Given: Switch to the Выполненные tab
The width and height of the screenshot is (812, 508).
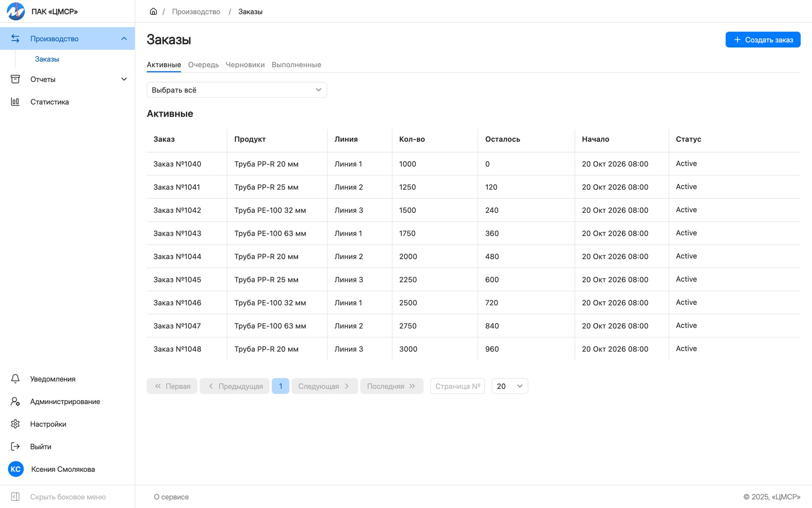Looking at the screenshot, I should 296,65.
